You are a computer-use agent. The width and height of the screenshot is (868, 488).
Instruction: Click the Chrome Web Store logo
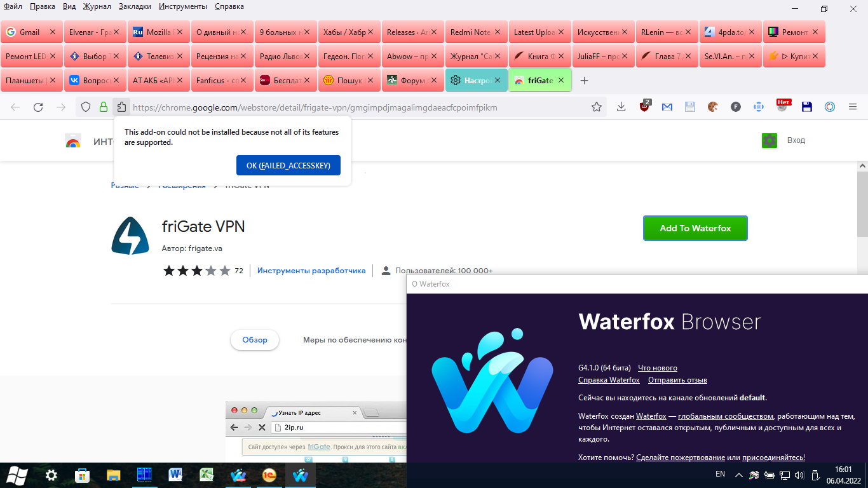click(73, 141)
